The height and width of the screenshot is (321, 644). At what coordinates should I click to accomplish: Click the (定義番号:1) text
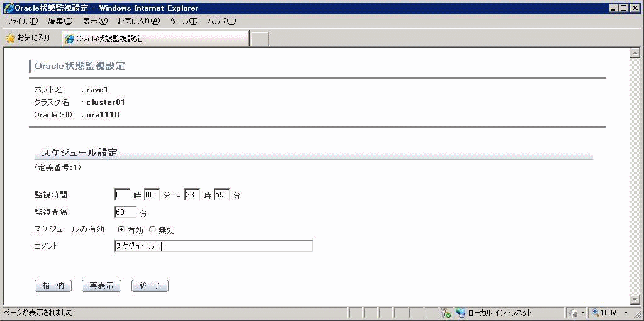coord(57,168)
